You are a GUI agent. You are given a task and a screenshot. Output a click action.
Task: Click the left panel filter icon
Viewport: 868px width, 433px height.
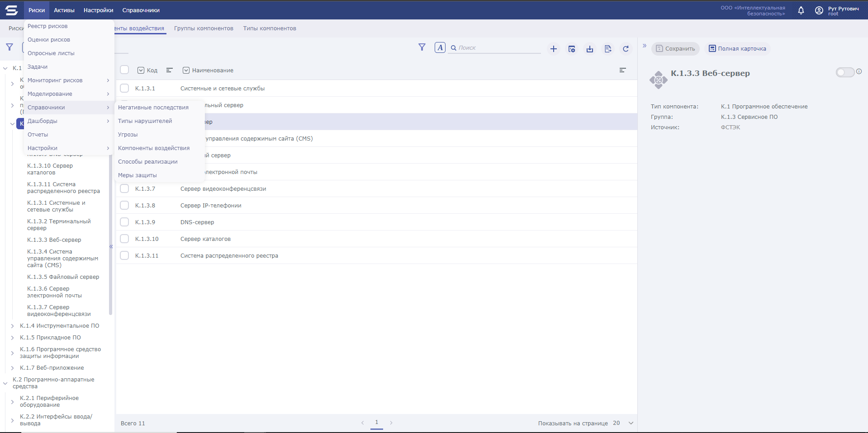click(9, 47)
